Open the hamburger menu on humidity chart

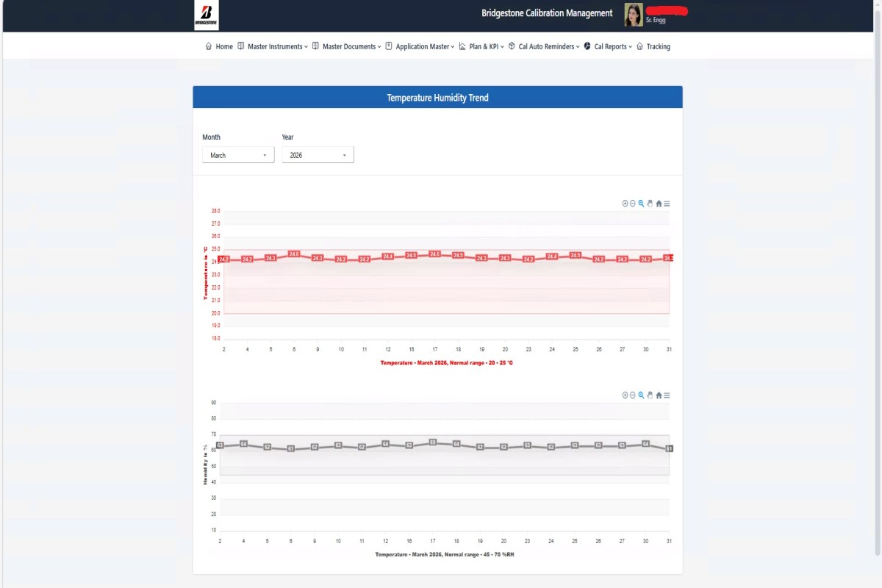click(667, 395)
